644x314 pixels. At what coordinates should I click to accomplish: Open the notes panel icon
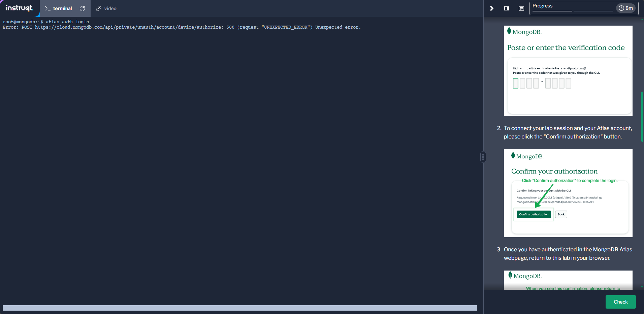click(x=521, y=8)
